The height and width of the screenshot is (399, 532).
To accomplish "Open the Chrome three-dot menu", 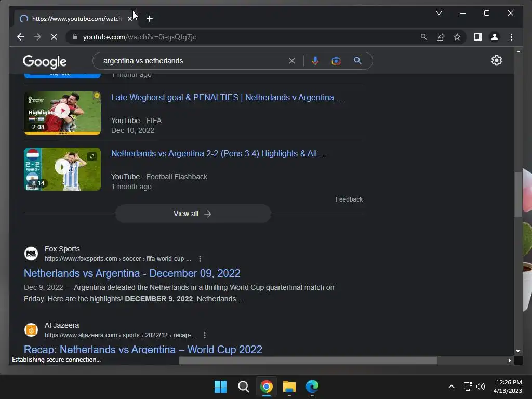I will click(x=511, y=37).
